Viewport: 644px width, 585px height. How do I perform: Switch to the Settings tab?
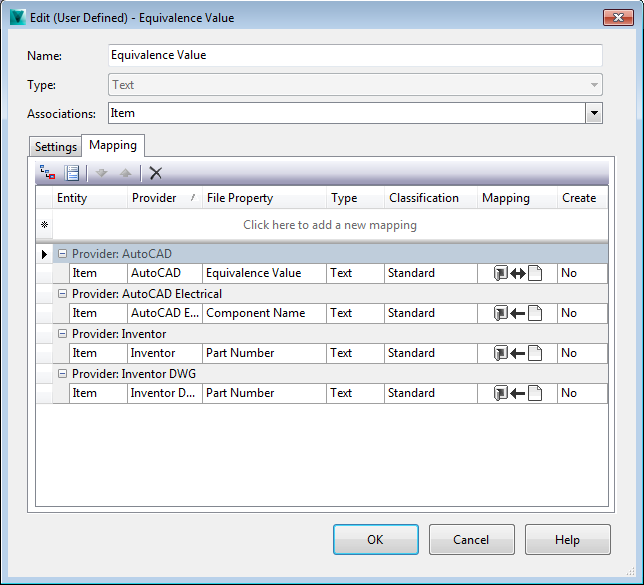click(x=55, y=147)
